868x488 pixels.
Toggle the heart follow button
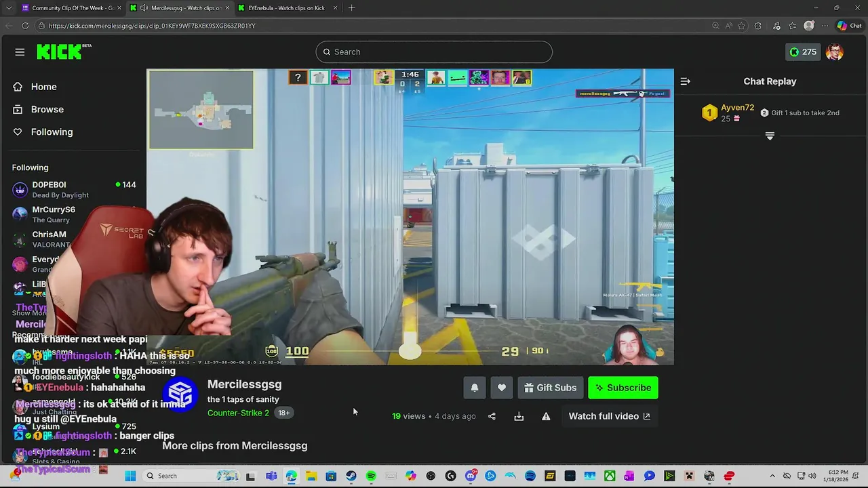point(502,388)
